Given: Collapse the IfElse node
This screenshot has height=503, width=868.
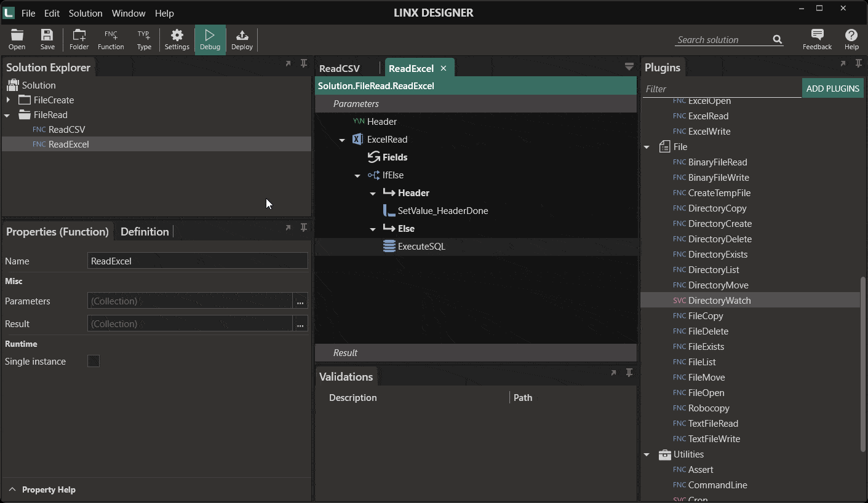Looking at the screenshot, I should coord(357,176).
